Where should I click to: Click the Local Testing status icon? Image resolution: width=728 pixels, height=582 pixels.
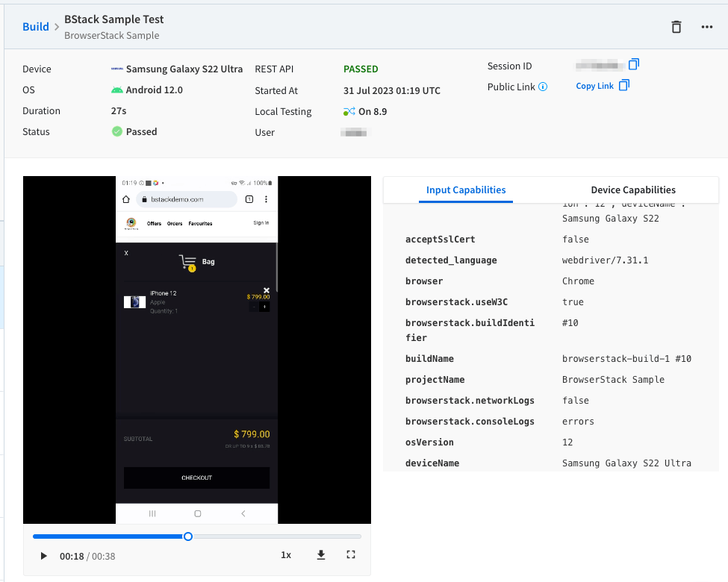tap(348, 110)
